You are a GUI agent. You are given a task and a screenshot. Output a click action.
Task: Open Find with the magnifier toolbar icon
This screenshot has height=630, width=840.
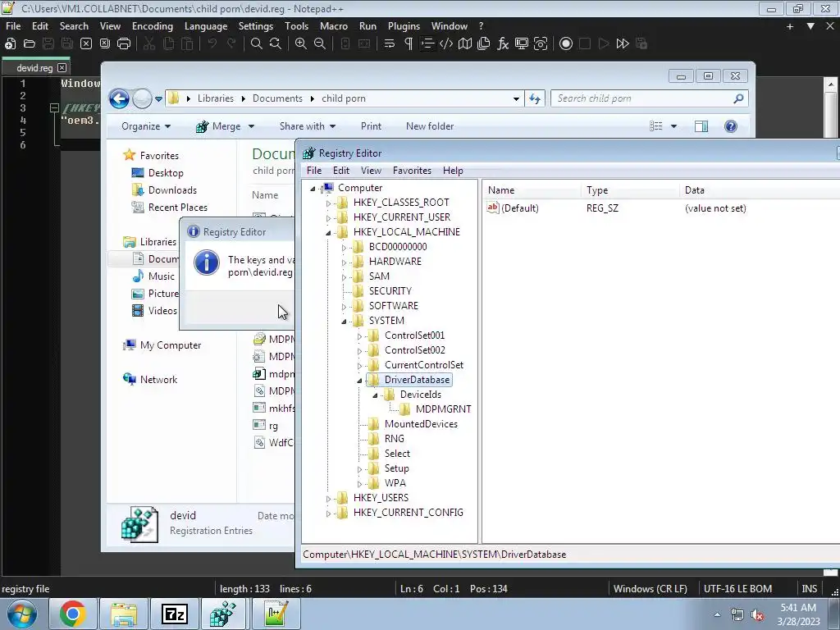pos(257,44)
